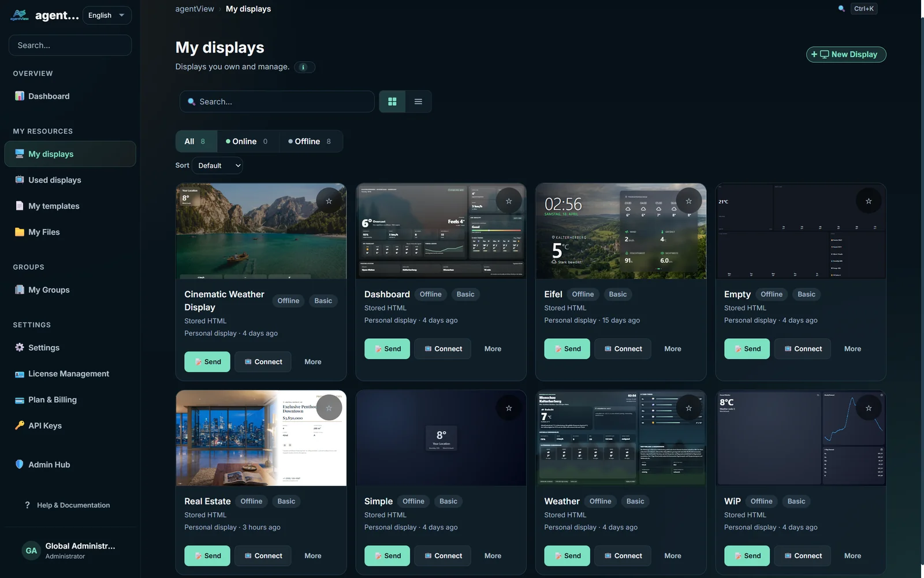Image resolution: width=924 pixels, height=578 pixels.
Task: Go to Admin Hub shield item
Action: click(x=49, y=465)
